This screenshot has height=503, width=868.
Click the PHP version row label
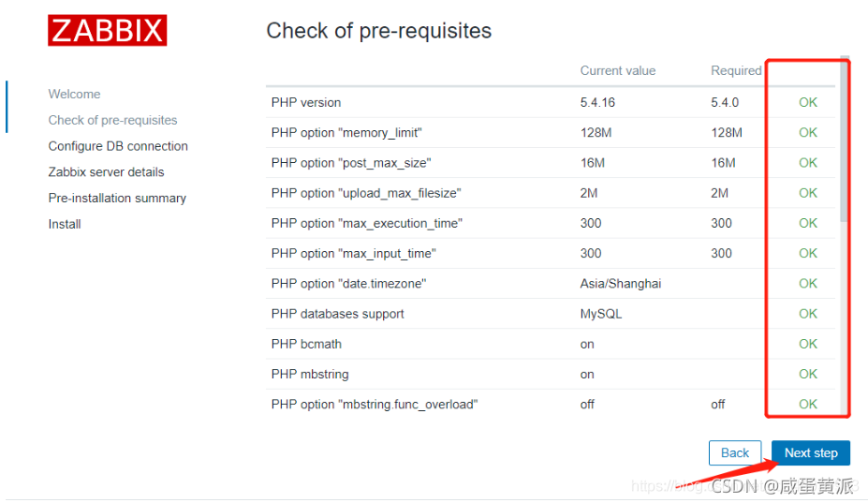coord(305,102)
